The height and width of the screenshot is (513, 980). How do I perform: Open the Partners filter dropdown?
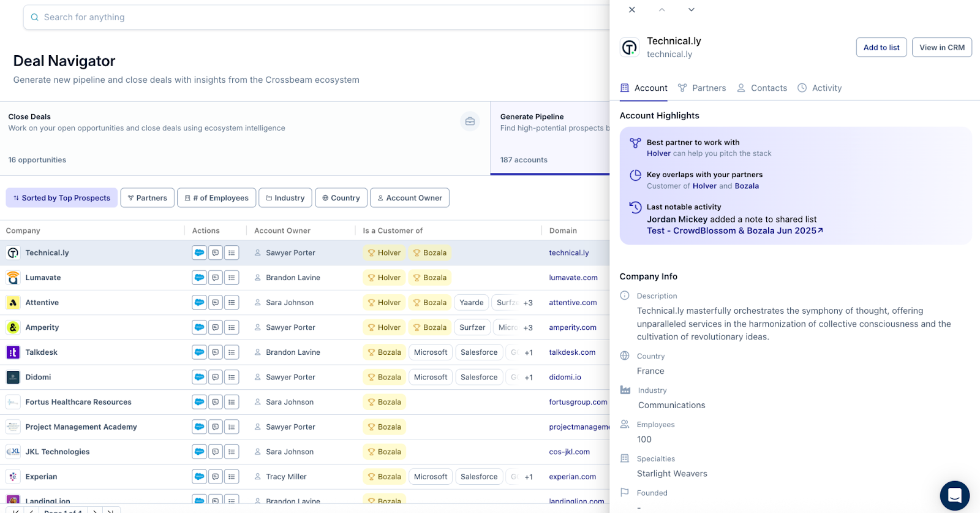[x=148, y=198]
